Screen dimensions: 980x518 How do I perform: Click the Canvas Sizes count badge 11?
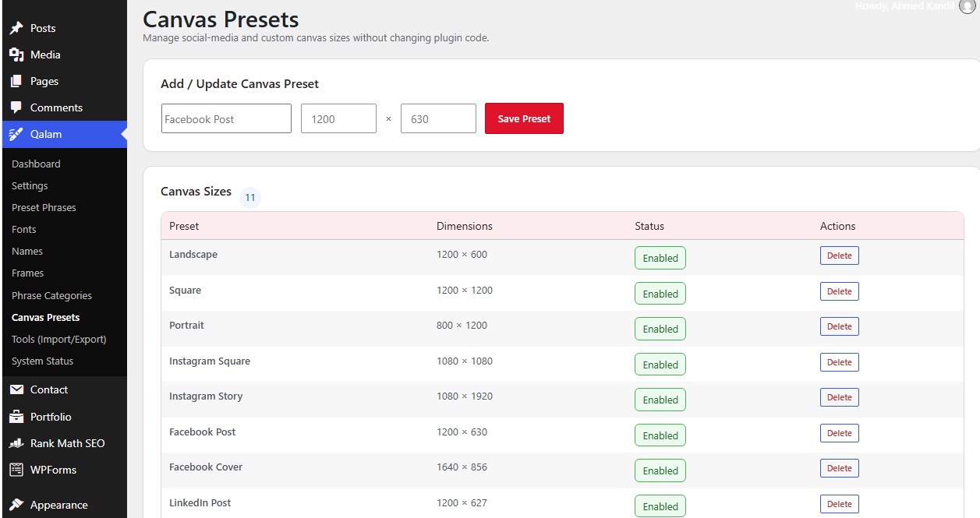click(x=249, y=197)
